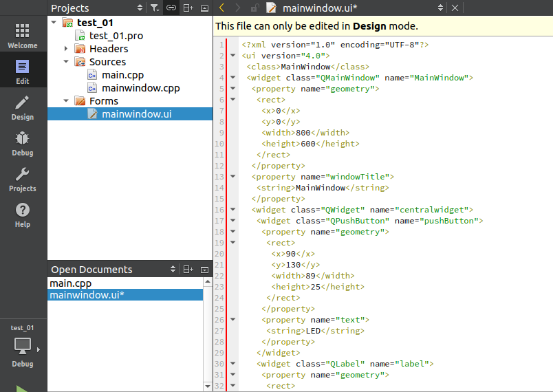Collapse the Sources folder
Screen dimensions: 553x392
pyautogui.click(x=66, y=61)
